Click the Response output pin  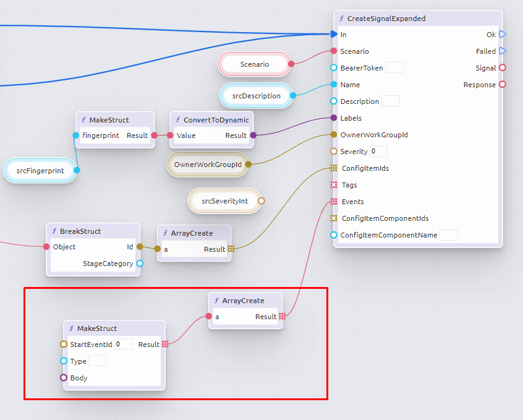[502, 85]
